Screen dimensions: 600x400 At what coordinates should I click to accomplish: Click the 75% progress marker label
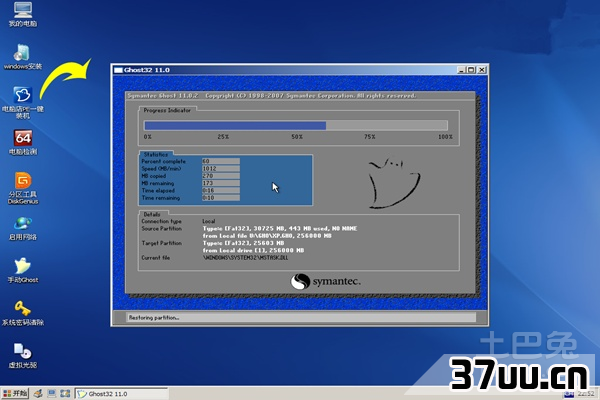370,137
